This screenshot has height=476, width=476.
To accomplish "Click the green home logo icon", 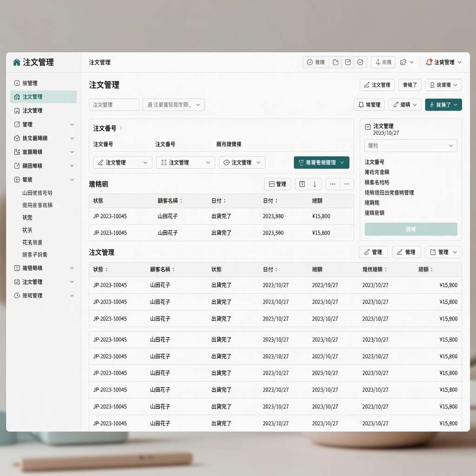I will tap(17, 62).
